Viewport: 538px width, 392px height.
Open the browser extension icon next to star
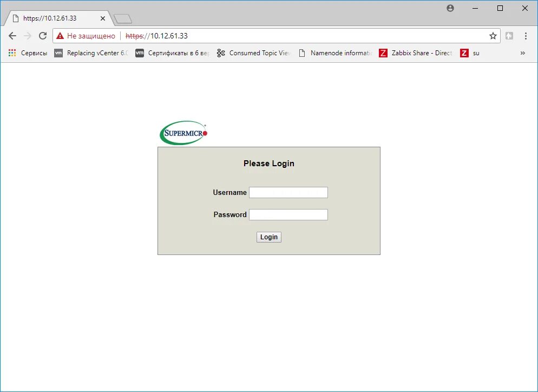pos(509,36)
